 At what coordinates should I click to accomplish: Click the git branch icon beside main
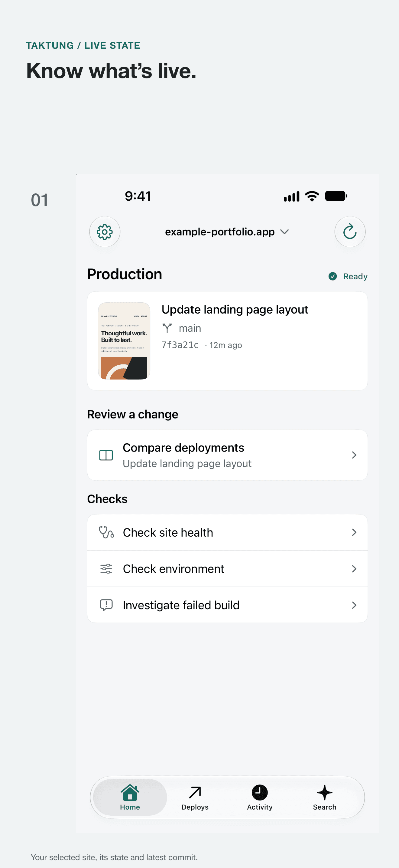point(167,328)
